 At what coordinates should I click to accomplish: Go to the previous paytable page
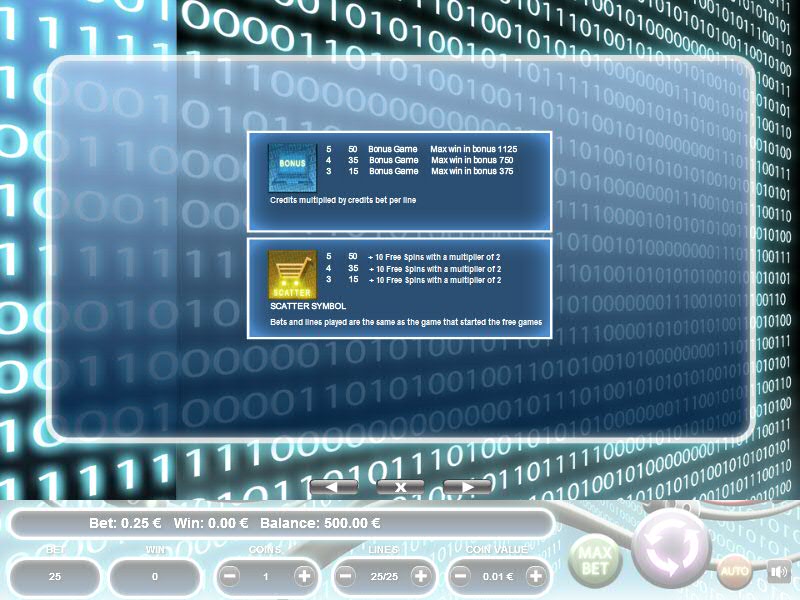coord(334,486)
